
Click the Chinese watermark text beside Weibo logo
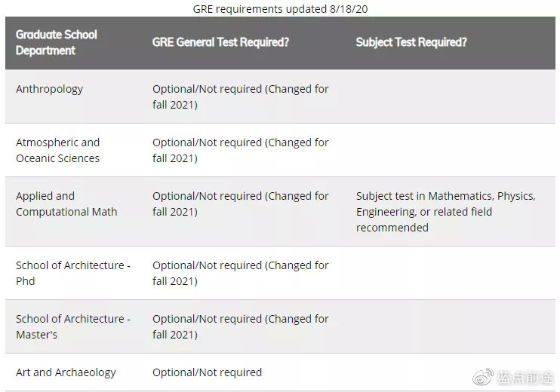click(x=525, y=378)
